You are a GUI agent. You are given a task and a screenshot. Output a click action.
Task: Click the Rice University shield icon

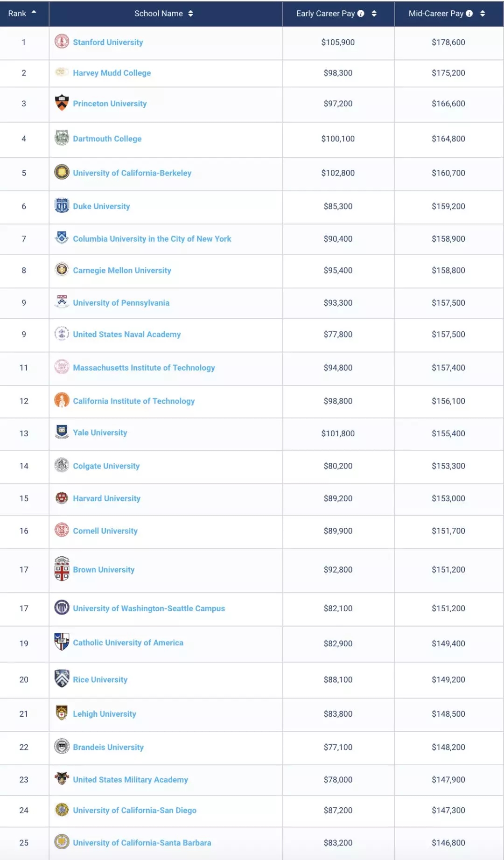click(62, 678)
